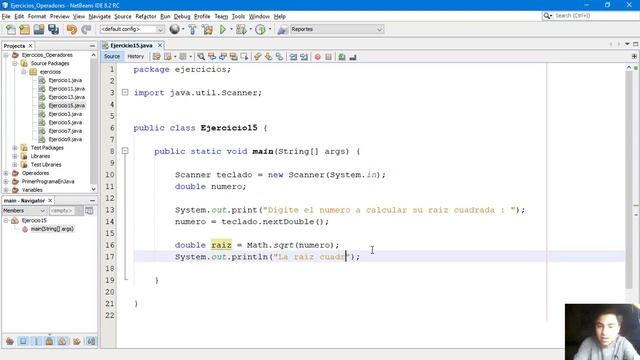Select main(String[] args) in Navigator

pos(52,229)
